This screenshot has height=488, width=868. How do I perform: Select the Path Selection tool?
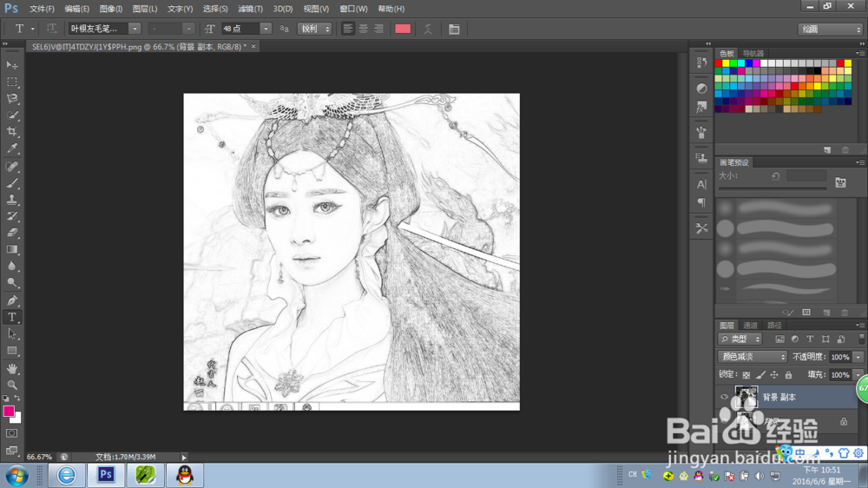[11, 334]
